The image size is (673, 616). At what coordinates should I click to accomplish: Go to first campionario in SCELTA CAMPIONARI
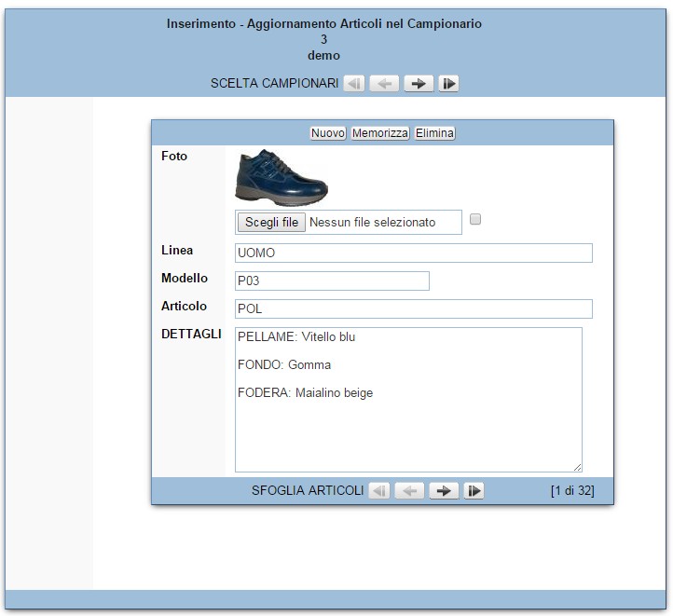coord(354,83)
